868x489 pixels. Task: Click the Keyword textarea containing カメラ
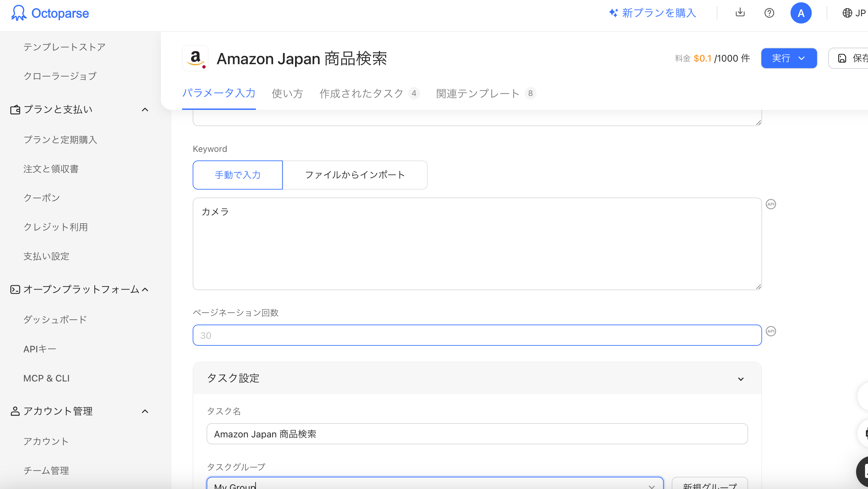point(477,244)
